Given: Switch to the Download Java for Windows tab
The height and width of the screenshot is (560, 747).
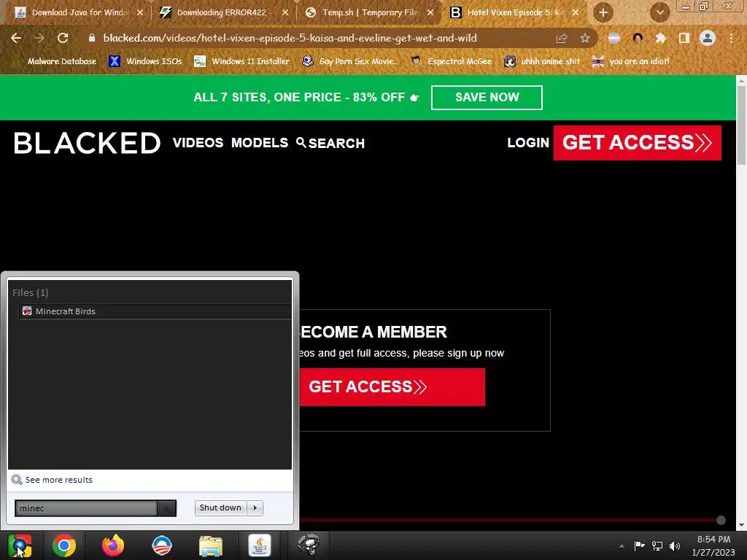Looking at the screenshot, I should (79, 12).
